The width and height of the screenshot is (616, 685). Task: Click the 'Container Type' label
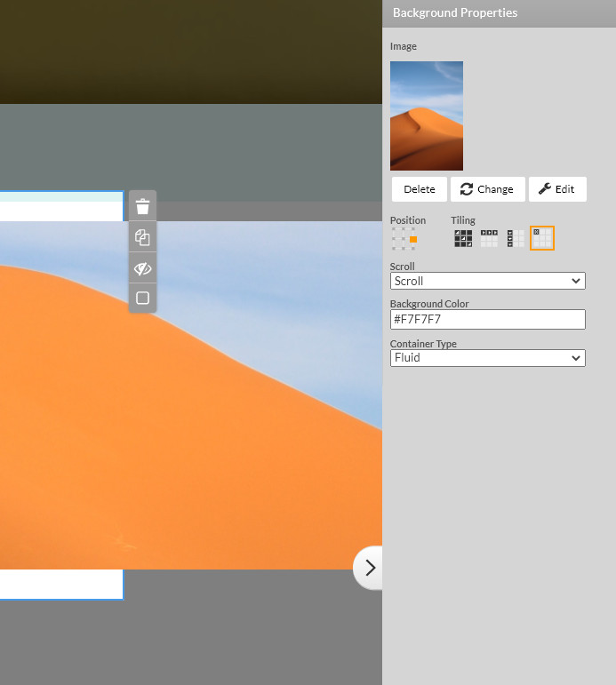point(423,344)
